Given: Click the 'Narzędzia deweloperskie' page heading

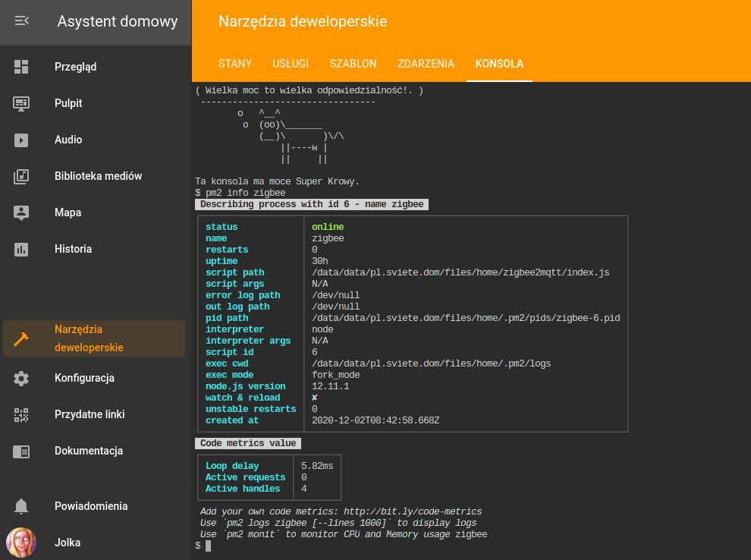Looking at the screenshot, I should 303,21.
